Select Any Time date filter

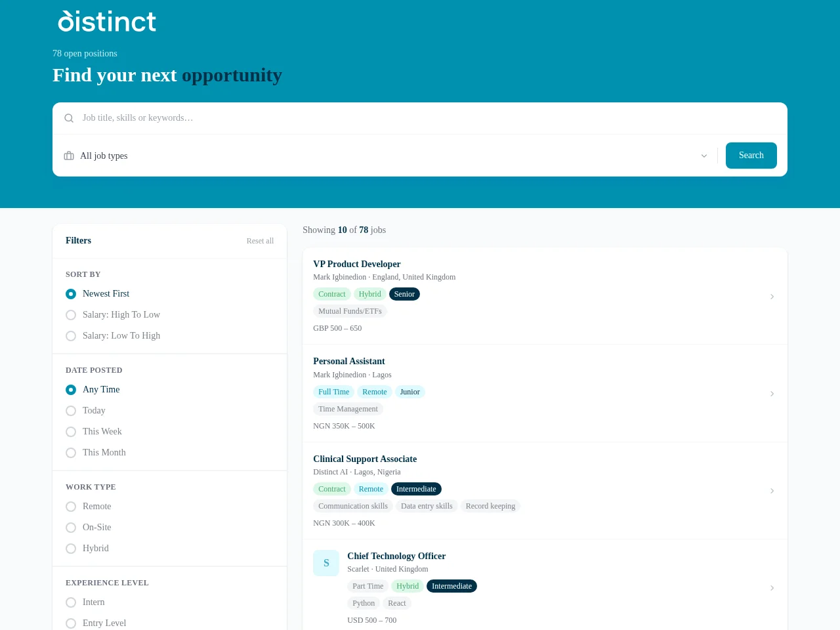[93, 390]
